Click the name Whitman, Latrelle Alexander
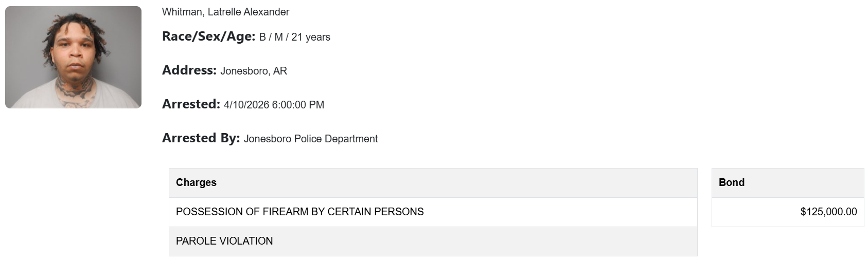 point(225,12)
